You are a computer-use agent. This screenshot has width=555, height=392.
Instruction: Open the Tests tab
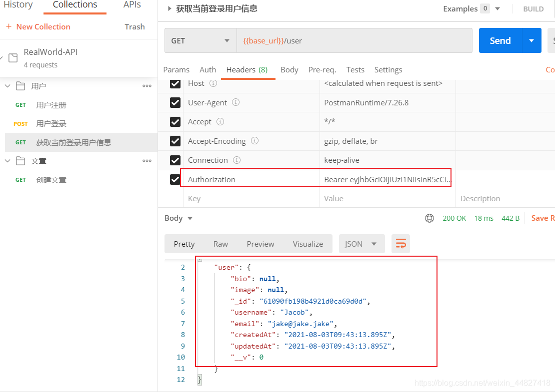click(355, 69)
